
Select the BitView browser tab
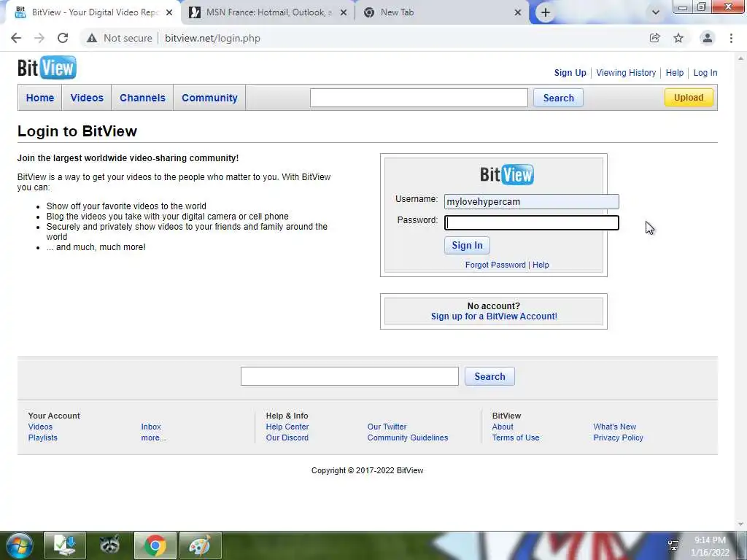pos(93,12)
